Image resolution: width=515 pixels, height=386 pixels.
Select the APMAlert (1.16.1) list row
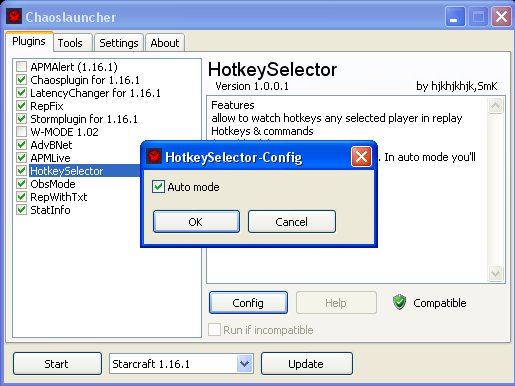coord(74,67)
